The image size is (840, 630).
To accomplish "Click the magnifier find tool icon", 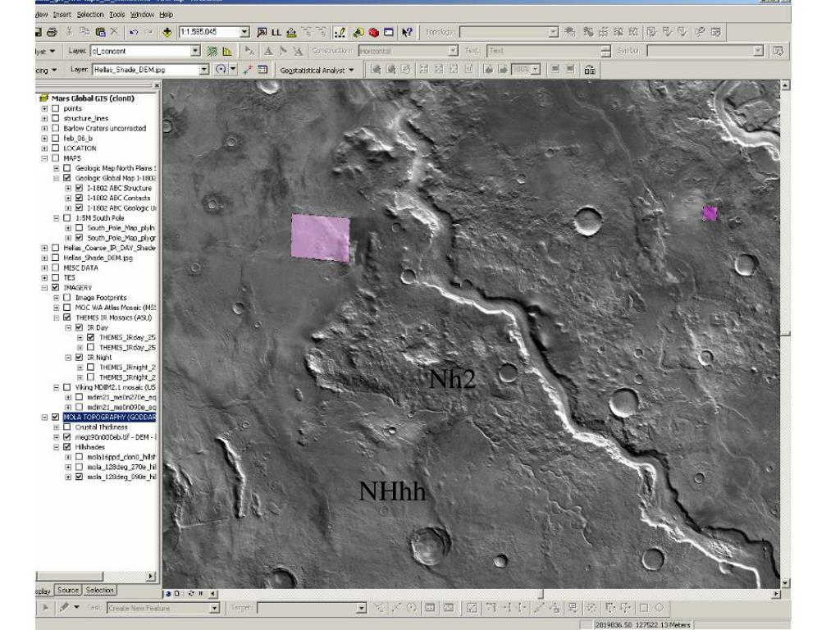I will click(262, 33).
